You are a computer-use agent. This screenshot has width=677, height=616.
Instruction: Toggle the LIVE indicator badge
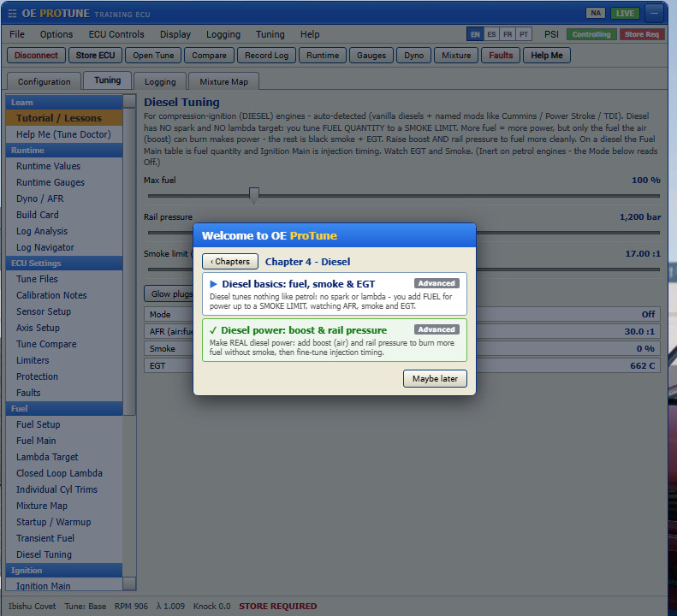click(x=625, y=13)
